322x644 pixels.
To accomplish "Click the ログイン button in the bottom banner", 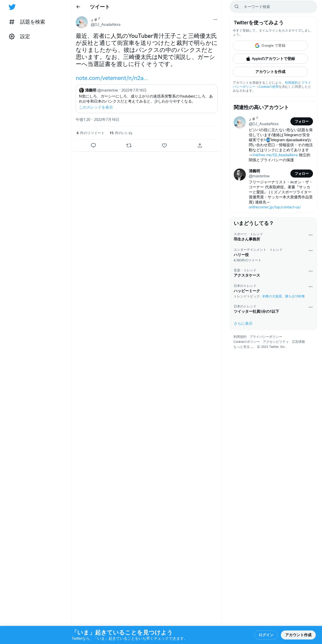I will [266, 635].
